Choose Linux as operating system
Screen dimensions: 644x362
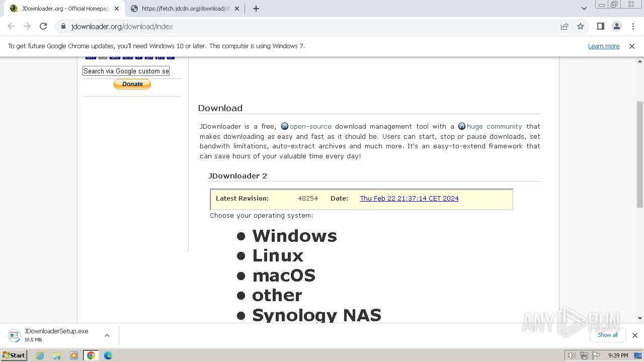pos(278,256)
